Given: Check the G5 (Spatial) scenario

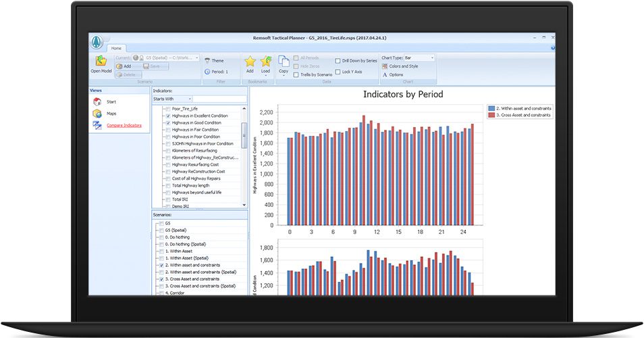Looking at the screenshot, I should (161, 231).
